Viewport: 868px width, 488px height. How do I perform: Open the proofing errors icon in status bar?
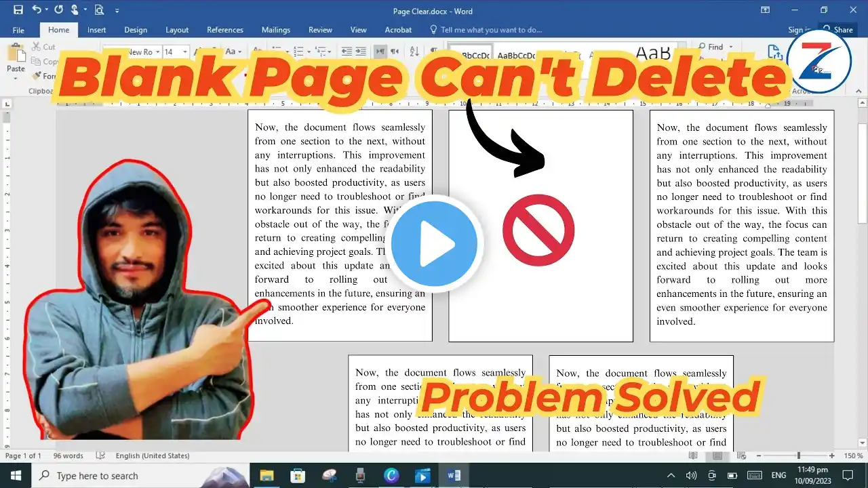pyautogui.click(x=100, y=456)
